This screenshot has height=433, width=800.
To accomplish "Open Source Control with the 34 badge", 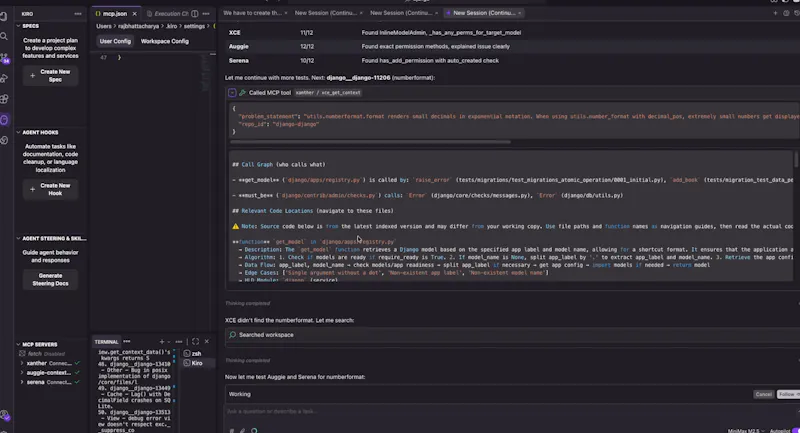I will pos(5,58).
